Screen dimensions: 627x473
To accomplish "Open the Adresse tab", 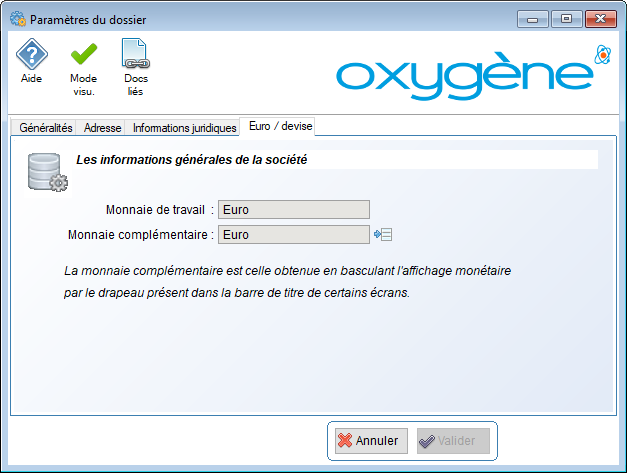I will (102, 128).
